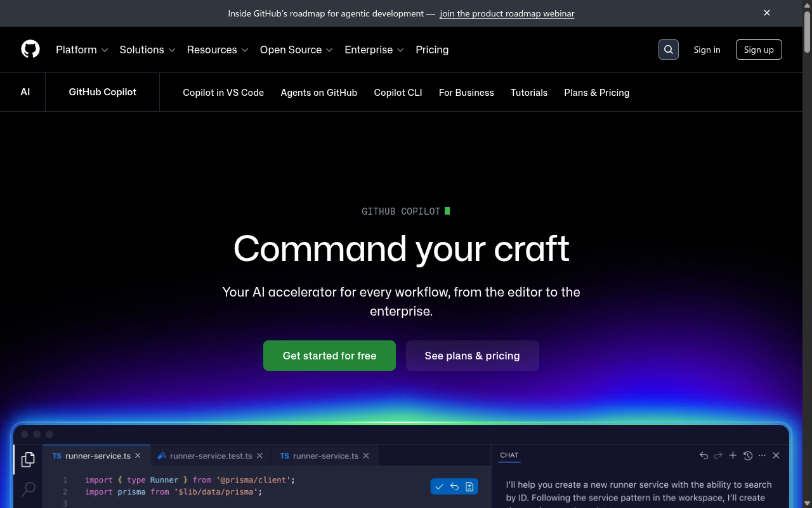This screenshot has width=812, height=508.
Task: Discard the suggestion with the undo arrow
Action: pos(454,486)
